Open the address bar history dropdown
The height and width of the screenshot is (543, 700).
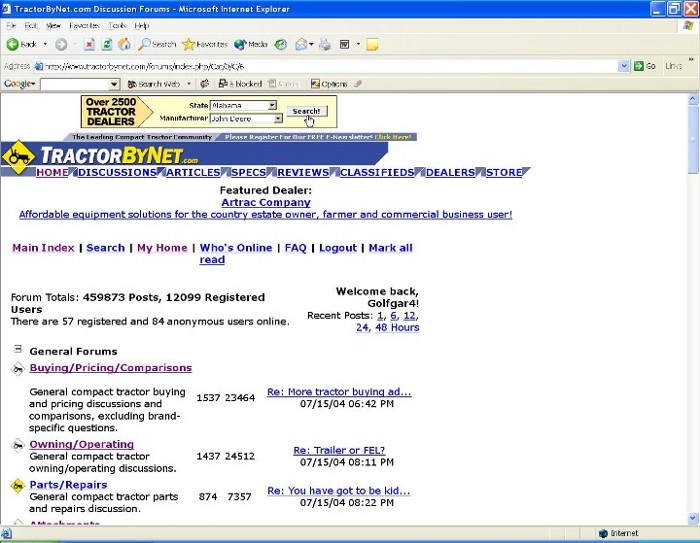point(624,66)
